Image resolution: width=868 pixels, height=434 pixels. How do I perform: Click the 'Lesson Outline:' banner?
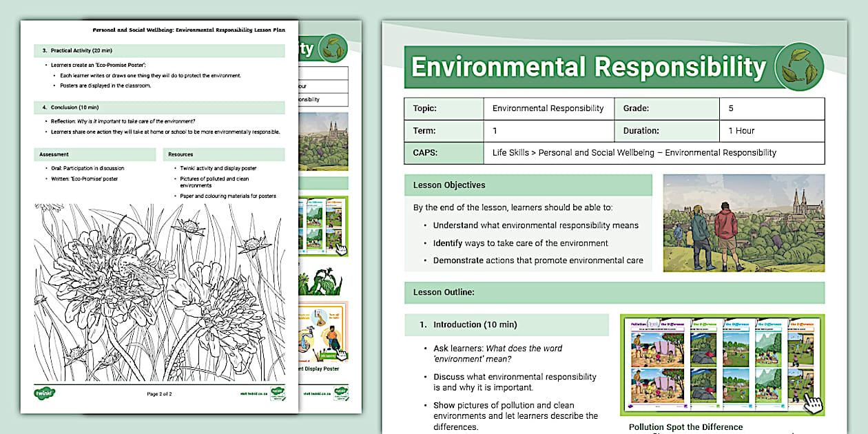[613, 293]
